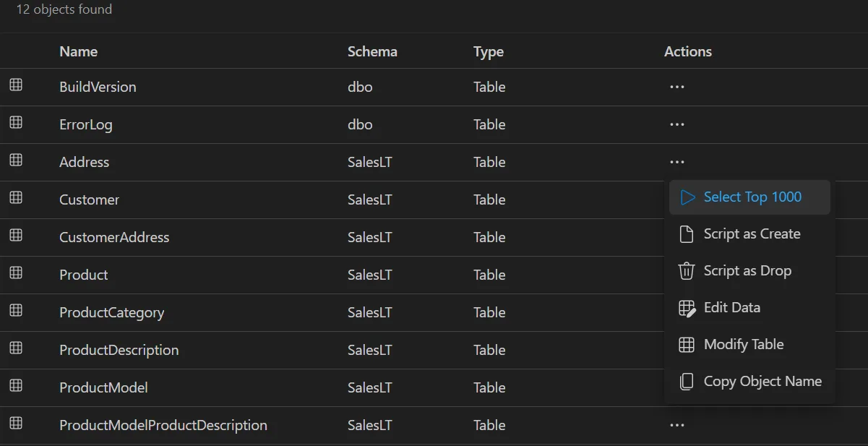Click the copy icon beside Copy Object Name
This screenshot has width=868, height=446.
(686, 381)
